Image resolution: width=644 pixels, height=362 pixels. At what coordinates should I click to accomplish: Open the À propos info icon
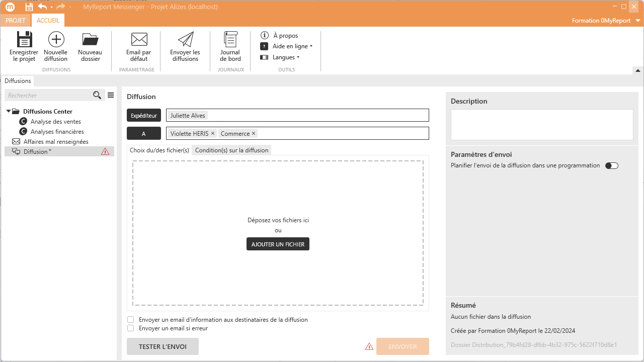(x=264, y=35)
